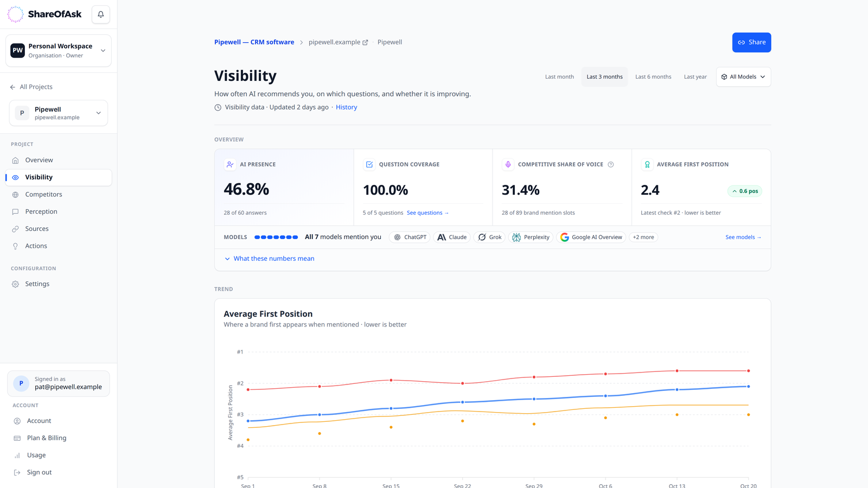Open the All Models filter dropdown
Screen dimensions: 868x488
click(x=743, y=77)
